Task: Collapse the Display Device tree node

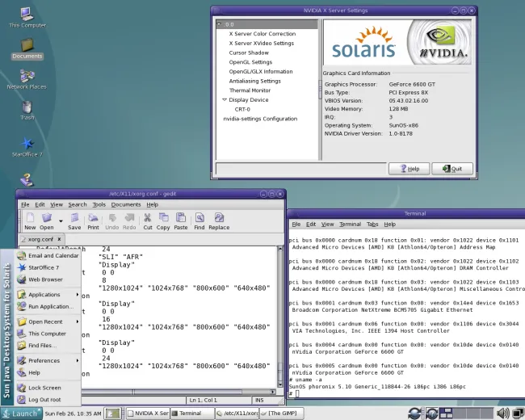Action: [x=225, y=100]
